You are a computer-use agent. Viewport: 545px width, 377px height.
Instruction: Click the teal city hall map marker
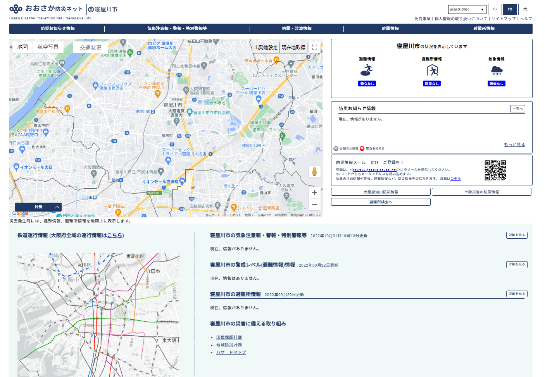click(x=189, y=112)
